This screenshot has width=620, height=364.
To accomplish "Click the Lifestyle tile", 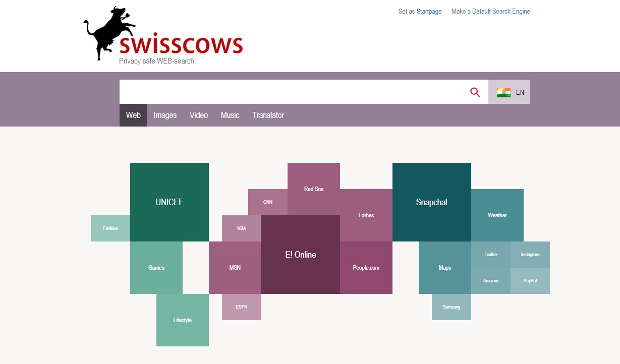I will coord(183,320).
